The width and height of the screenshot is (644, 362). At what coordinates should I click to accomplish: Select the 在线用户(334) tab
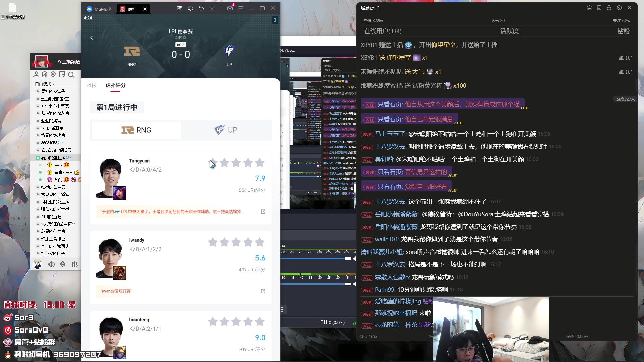[383, 31]
